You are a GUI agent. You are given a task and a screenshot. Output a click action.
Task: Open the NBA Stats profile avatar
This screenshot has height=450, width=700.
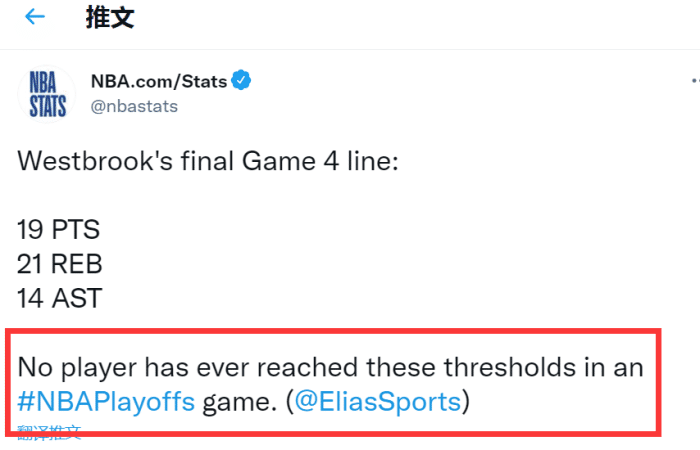pos(48,93)
